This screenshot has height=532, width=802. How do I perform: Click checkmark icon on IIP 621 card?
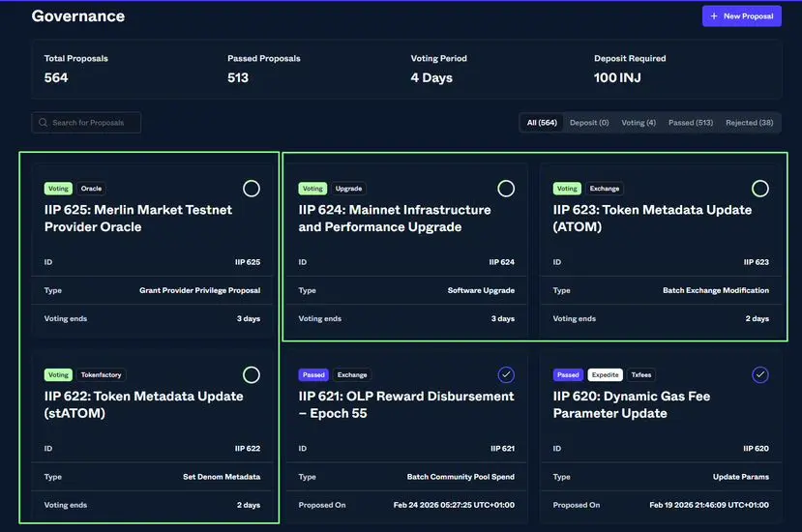(x=506, y=375)
